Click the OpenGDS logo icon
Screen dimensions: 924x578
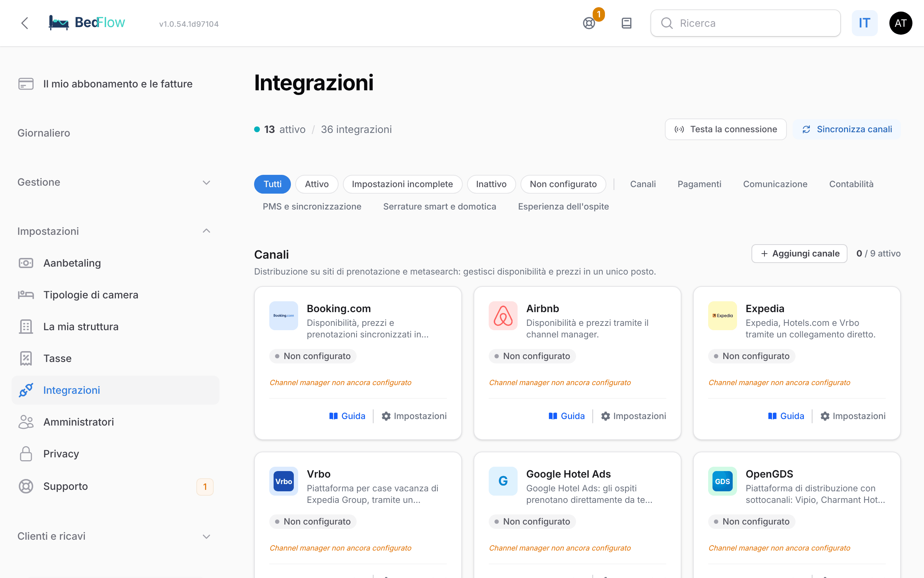point(722,481)
